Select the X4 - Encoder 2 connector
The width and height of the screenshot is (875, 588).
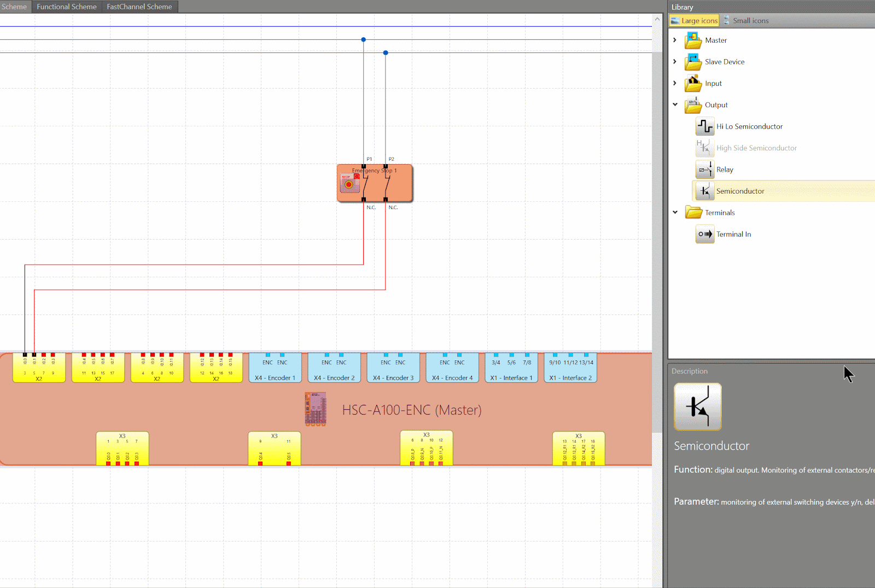pyautogui.click(x=334, y=368)
